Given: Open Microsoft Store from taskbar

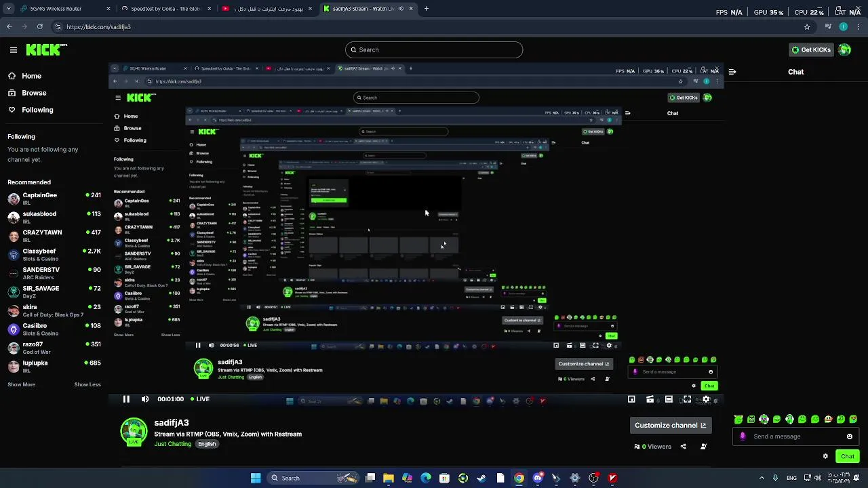Looking at the screenshot, I should click(444, 478).
